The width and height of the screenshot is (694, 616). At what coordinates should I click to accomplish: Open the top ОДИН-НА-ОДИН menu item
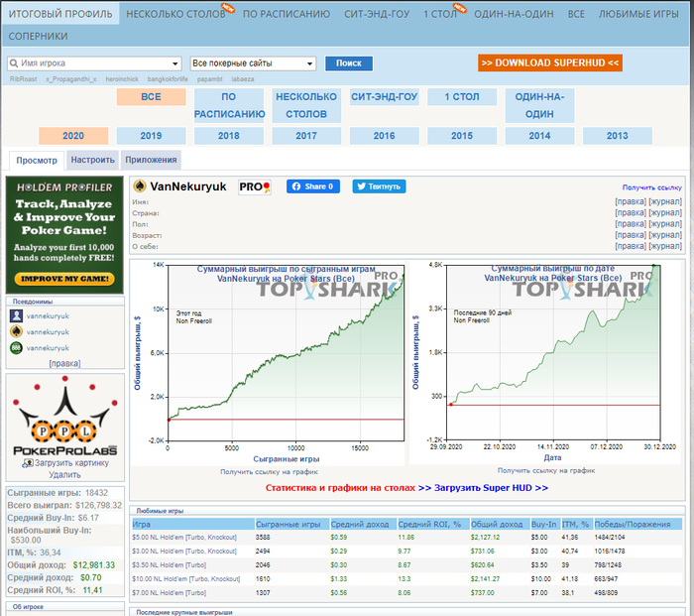pos(514,14)
